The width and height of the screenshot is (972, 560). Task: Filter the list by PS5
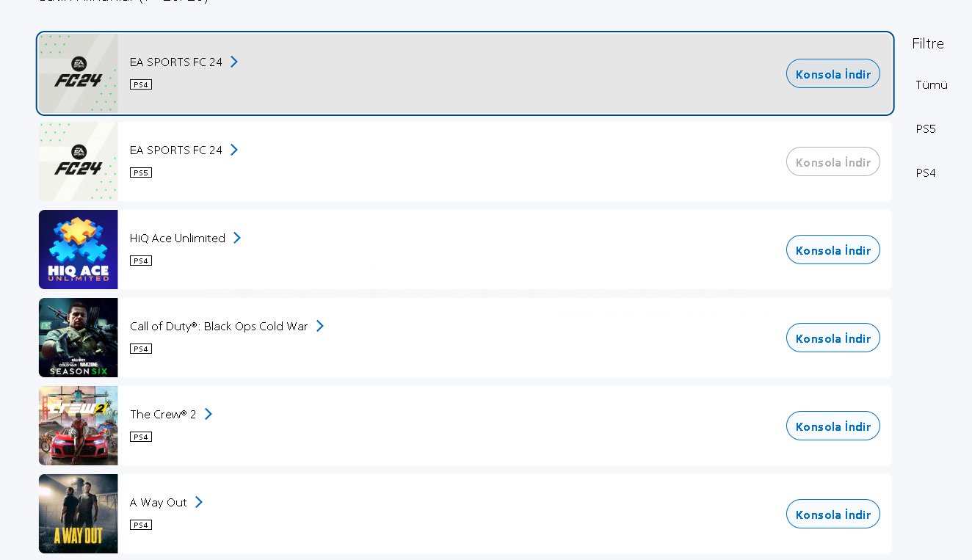point(926,129)
